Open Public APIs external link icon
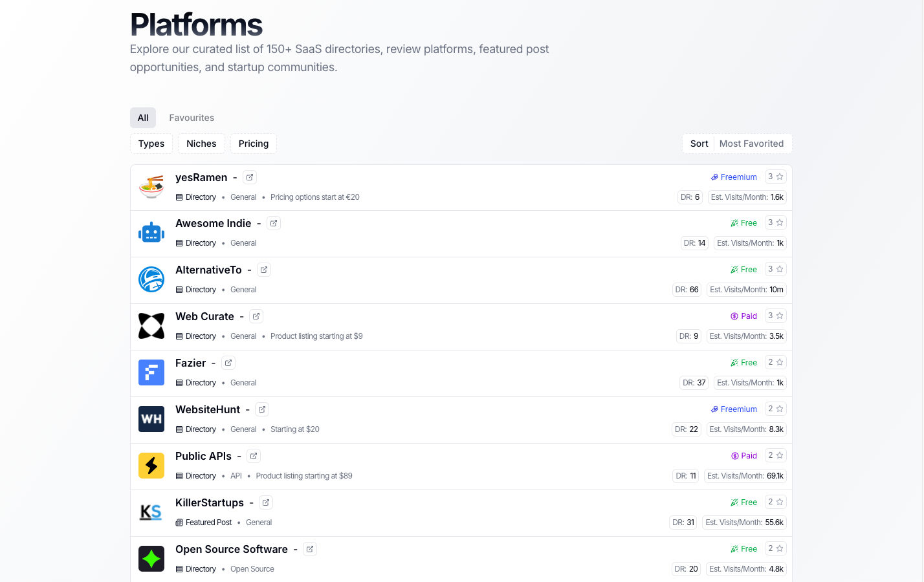The width and height of the screenshot is (924, 582). pyautogui.click(x=254, y=456)
